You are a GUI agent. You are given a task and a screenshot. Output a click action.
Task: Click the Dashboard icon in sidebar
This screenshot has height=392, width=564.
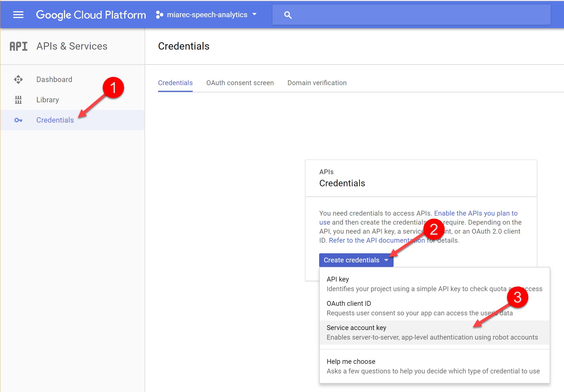pos(18,79)
